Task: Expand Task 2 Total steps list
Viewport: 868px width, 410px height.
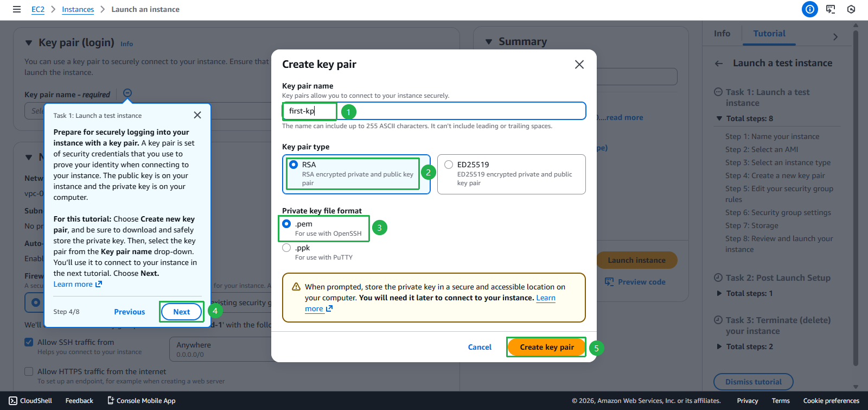Action: tap(719, 293)
